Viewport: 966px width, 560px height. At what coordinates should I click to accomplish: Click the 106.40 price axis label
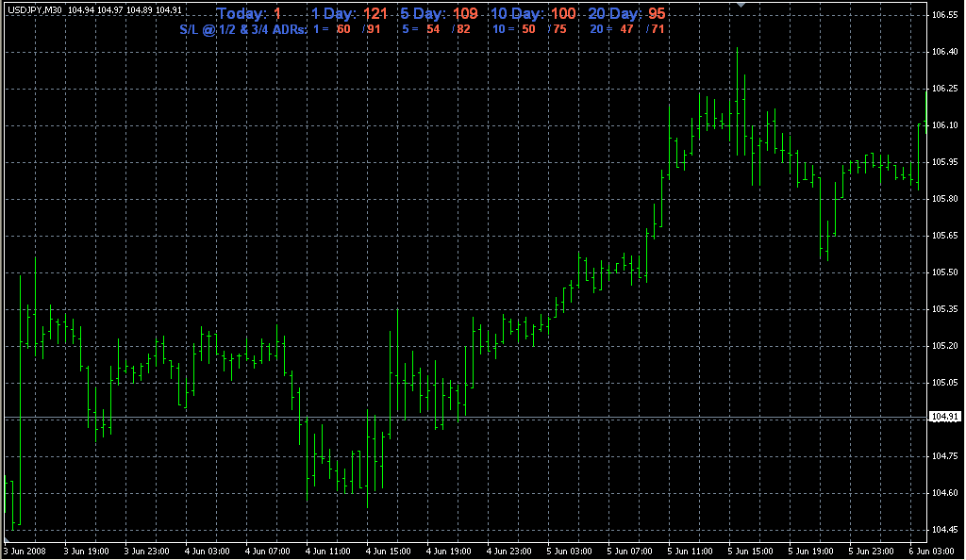(944, 52)
